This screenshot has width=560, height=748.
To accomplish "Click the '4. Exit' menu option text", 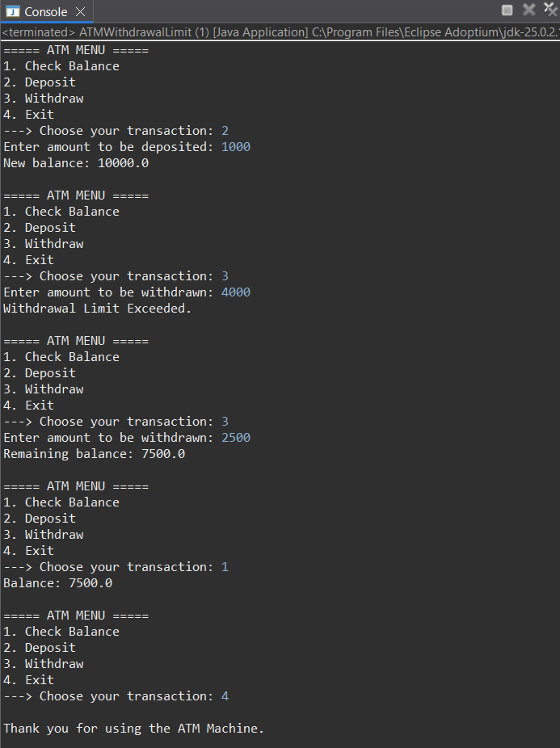I will click(27, 114).
